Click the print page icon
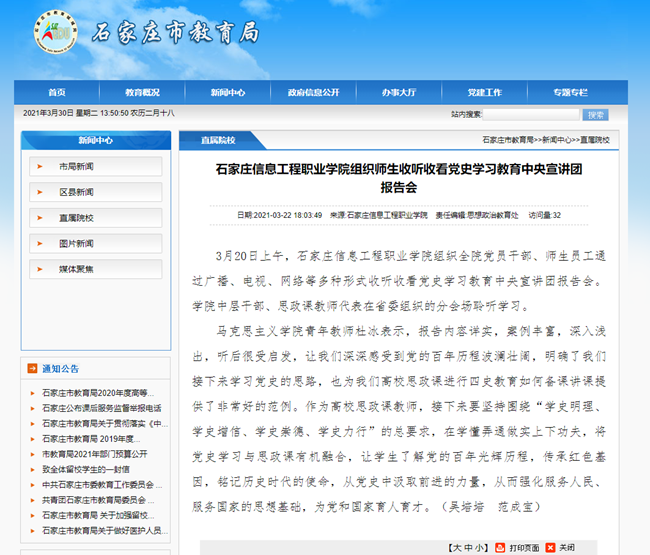Viewport: 650px width, 555px height. (501, 548)
